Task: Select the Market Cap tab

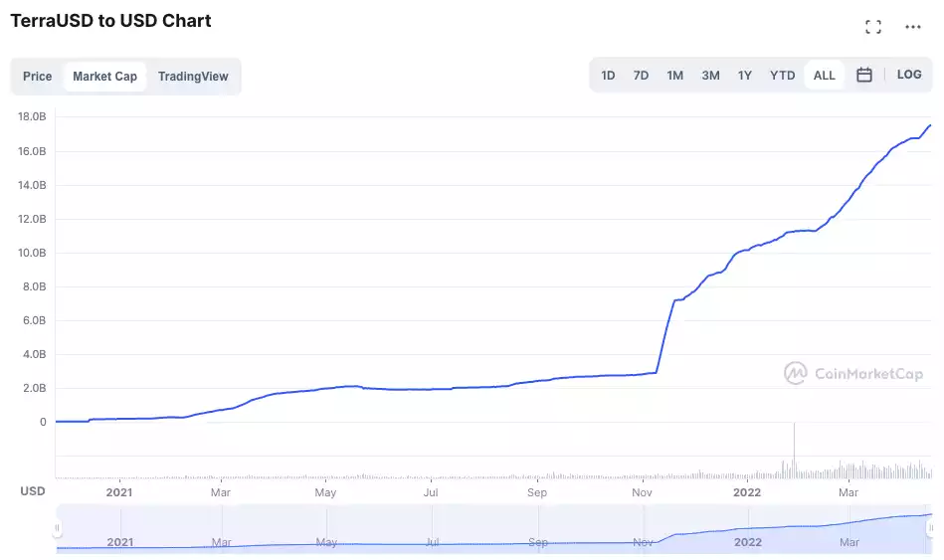Action: (104, 77)
